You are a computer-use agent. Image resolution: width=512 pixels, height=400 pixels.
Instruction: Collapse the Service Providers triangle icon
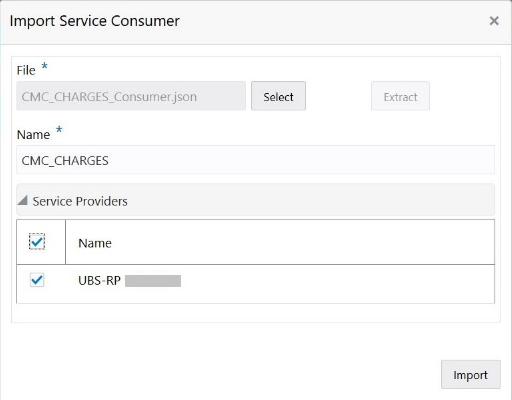point(22,200)
